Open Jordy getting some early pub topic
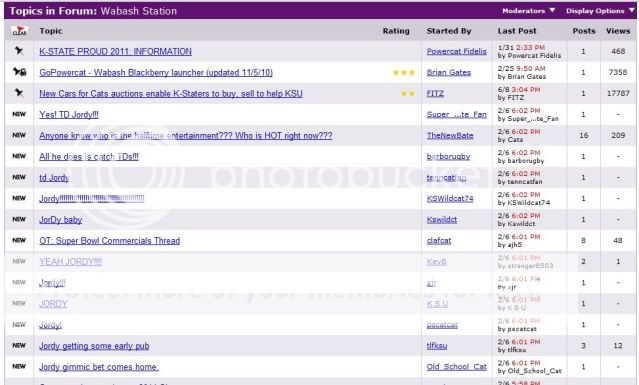The image size is (639, 385). click(x=94, y=346)
